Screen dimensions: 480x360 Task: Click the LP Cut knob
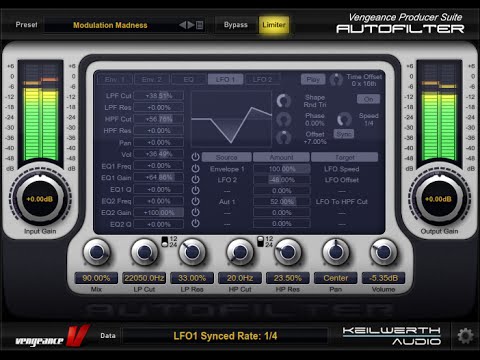[144, 252]
